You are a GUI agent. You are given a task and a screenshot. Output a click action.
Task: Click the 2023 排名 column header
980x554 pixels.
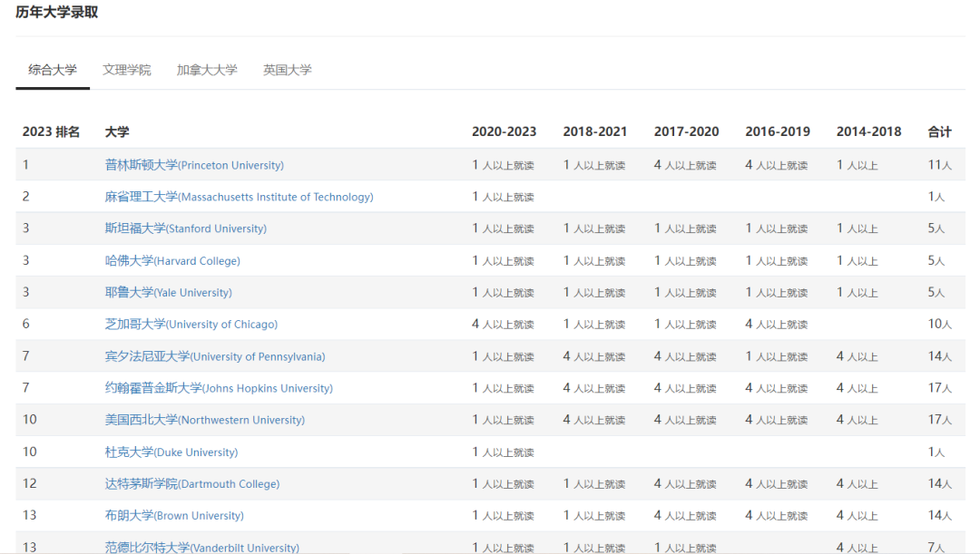click(x=51, y=131)
